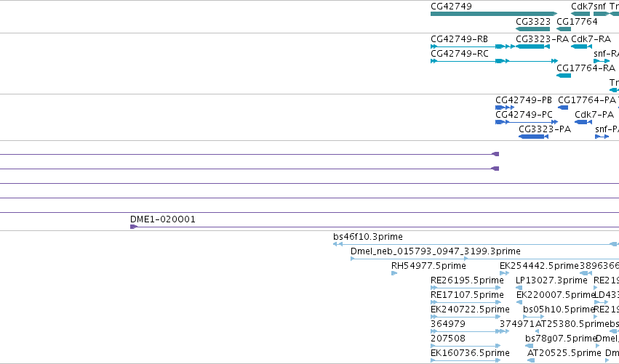Select the bs05h10.5prime alignment glyph
Viewport: 619px width, 364px height.
coord(534,317)
